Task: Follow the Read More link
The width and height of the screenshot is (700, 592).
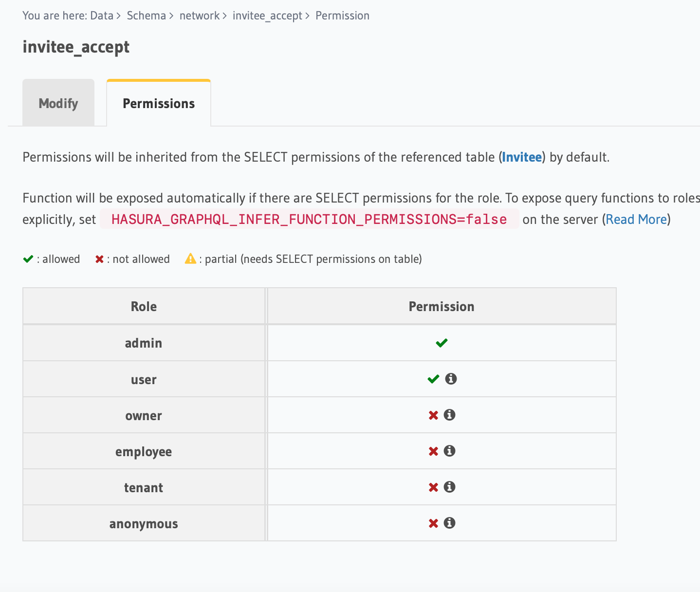Action: [x=636, y=219]
